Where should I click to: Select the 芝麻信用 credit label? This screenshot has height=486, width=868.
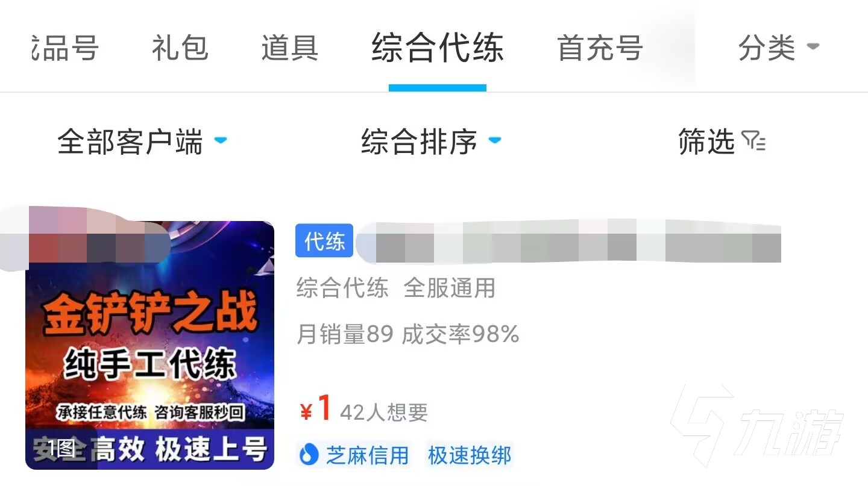[367, 455]
